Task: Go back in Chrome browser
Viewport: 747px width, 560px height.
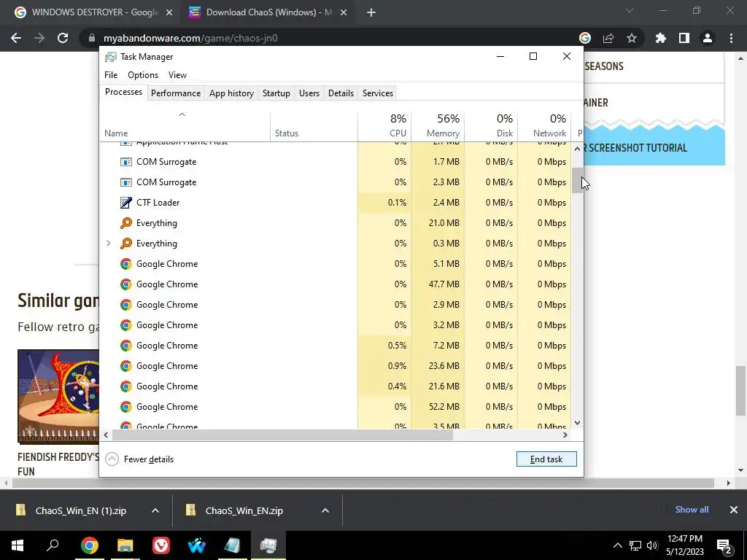Action: click(x=16, y=38)
